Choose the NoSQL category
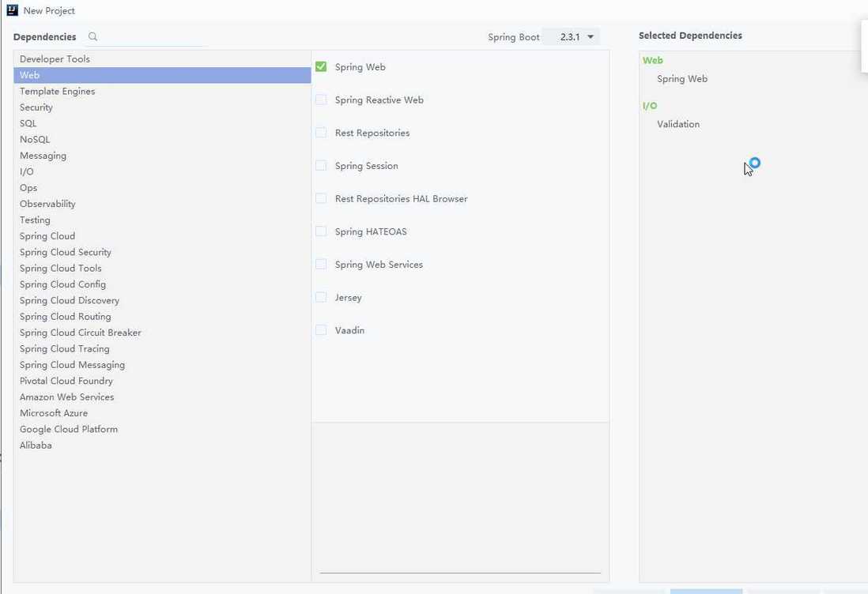Viewport: 868px width, 594px height. click(x=162, y=139)
